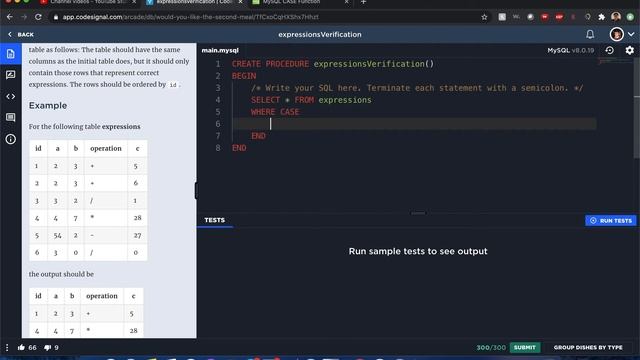Viewport: 640px width, 360px height.
Task: Open the code solutions sidebar icon
Action: (11, 97)
